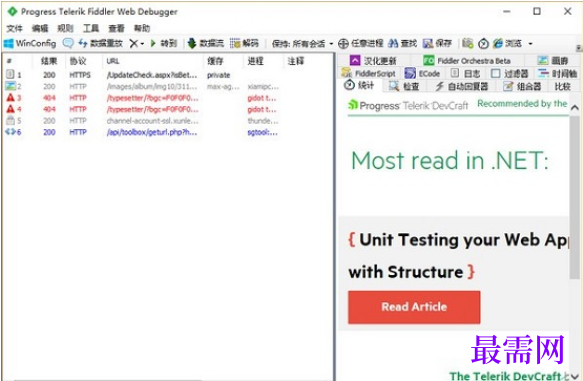Image resolution: width=583 pixels, height=381 pixels.
Task: Open the dropdown arrow beside the X icon
Action: [142, 44]
